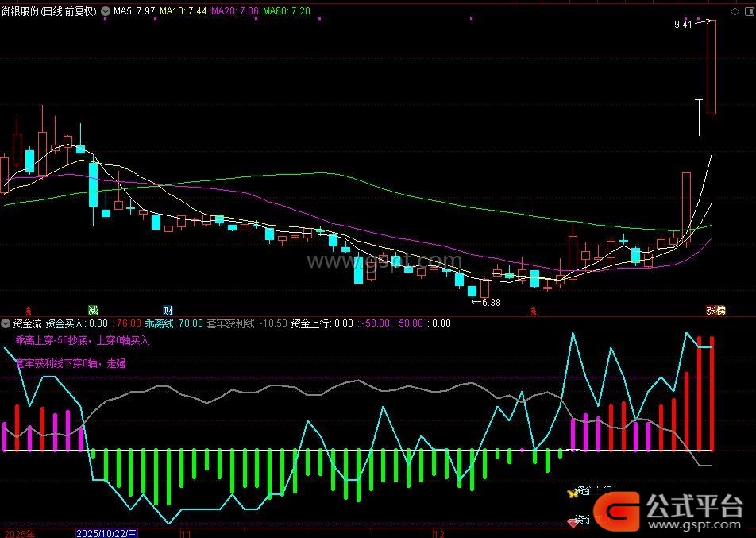
Task: Click the 9.41 high price label
Action: tap(682, 25)
